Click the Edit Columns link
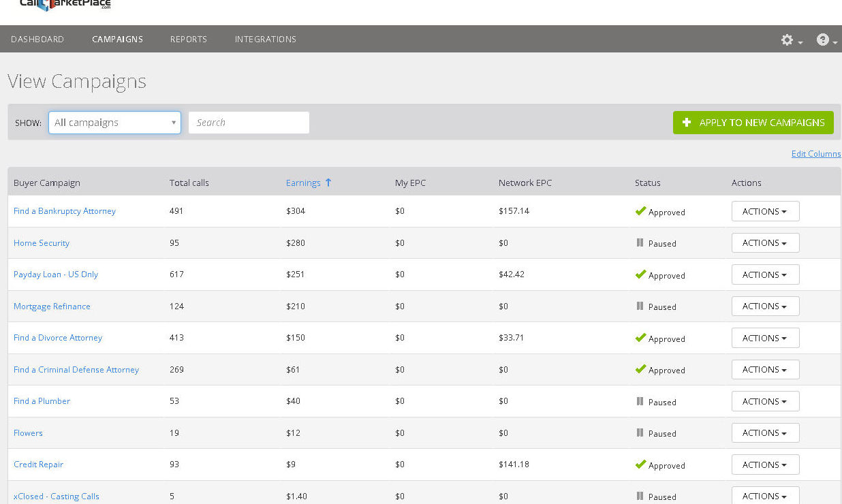842x504 pixels. (815, 154)
